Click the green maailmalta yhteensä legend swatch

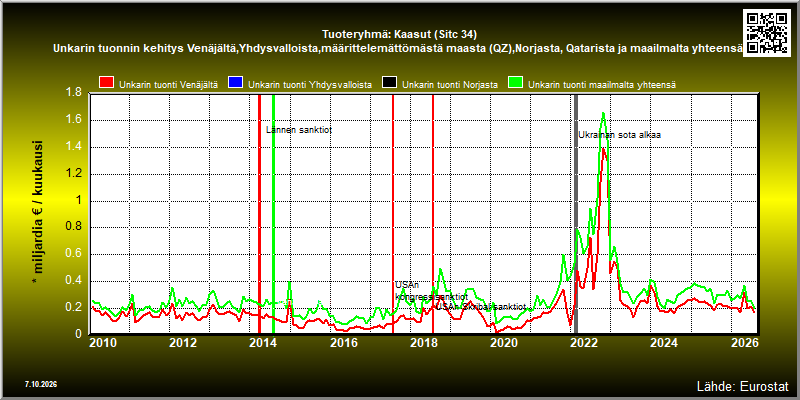point(515,84)
